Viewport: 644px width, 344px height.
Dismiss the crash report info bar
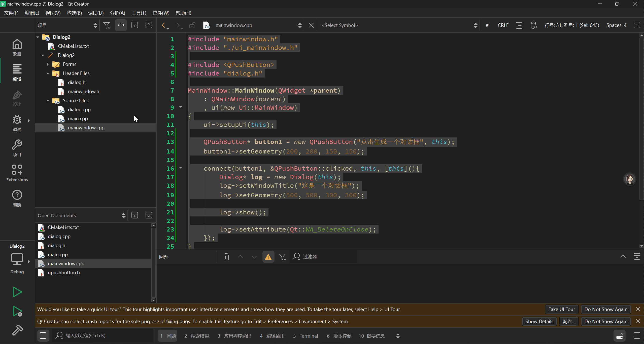tap(638, 321)
